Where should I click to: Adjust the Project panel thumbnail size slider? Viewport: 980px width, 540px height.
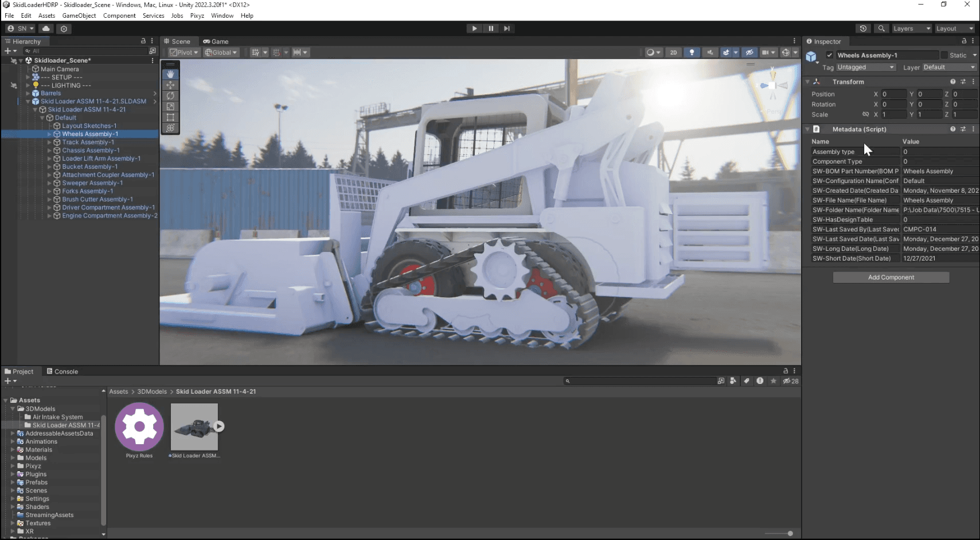coord(790,533)
